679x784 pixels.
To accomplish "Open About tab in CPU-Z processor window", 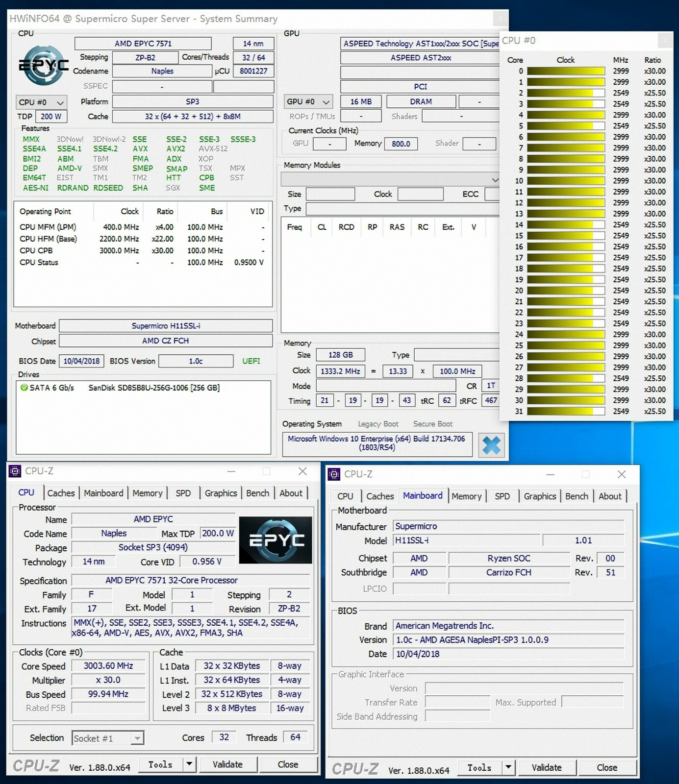I will 291,493.
